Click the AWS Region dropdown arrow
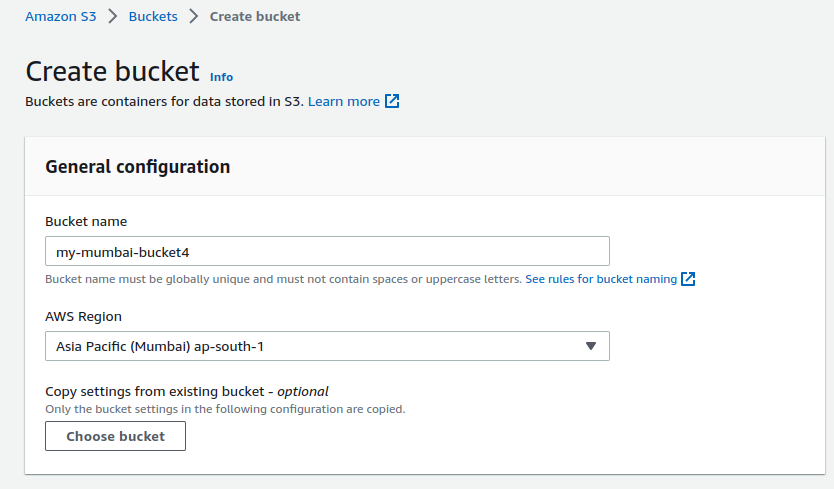Viewport: 834px width, 489px height. [590, 346]
